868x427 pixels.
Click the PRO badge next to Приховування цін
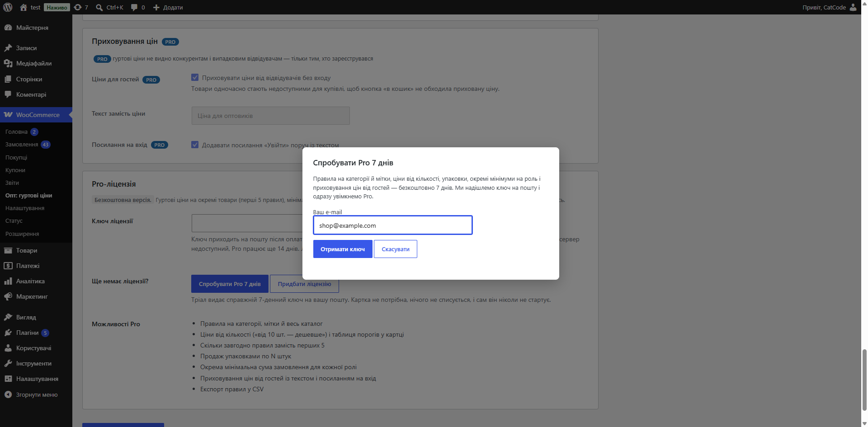[170, 42]
